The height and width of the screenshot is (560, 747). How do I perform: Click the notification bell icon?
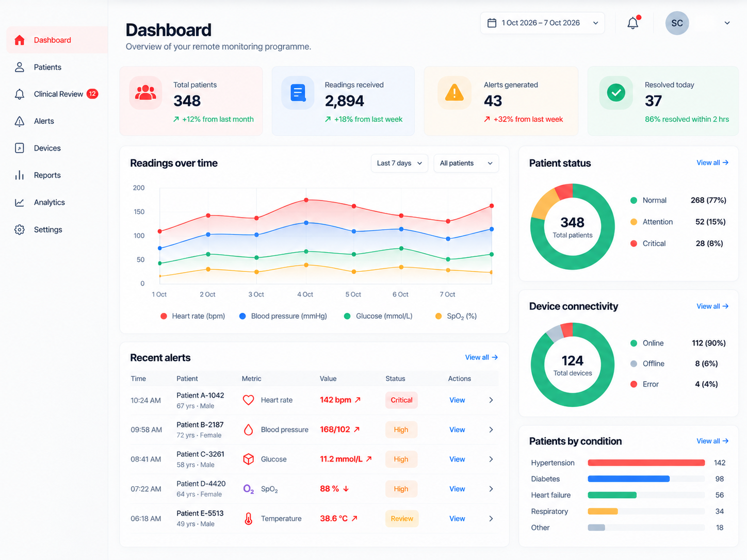633,23
